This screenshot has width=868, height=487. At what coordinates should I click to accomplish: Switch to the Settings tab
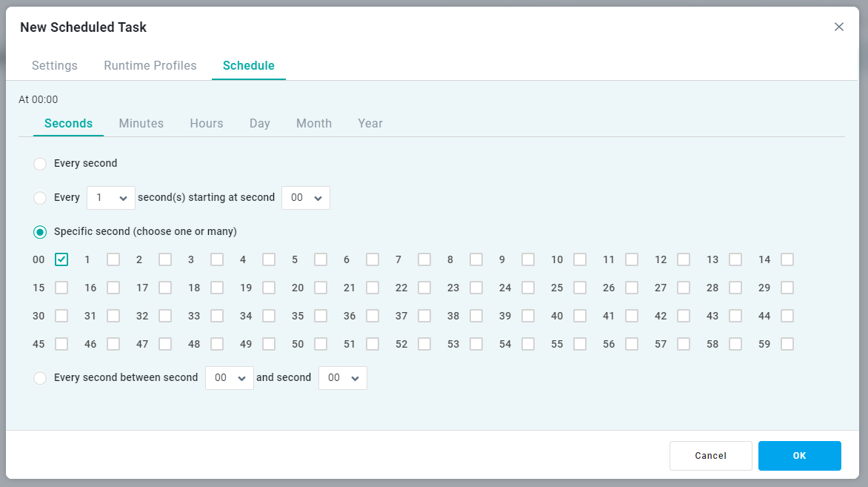tap(55, 65)
